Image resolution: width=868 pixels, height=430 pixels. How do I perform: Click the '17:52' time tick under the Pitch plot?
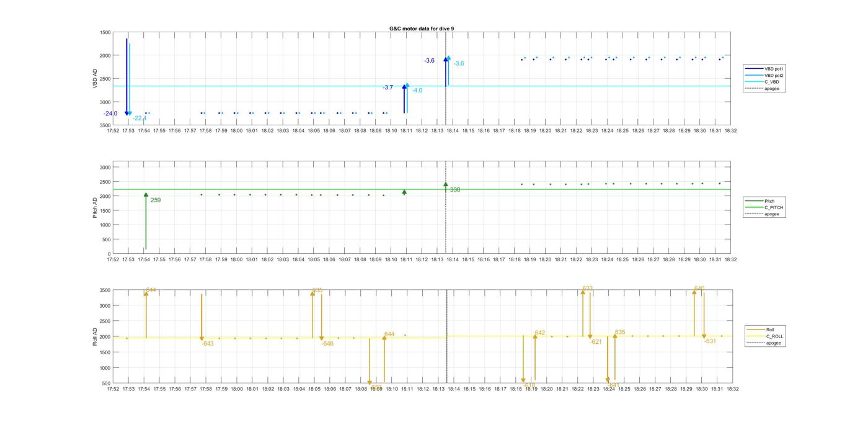[113, 260]
